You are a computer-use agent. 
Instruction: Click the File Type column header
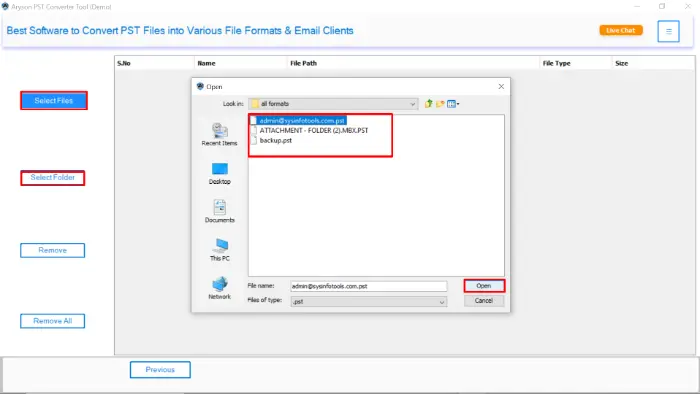(x=576, y=63)
